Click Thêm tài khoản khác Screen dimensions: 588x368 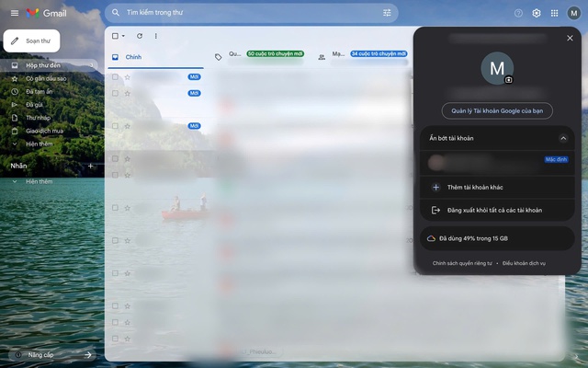pos(497,187)
